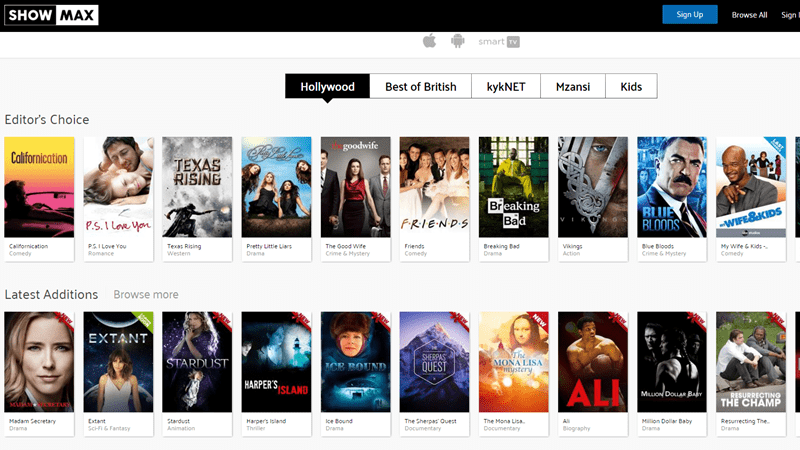Open the Californication poster
Screen dimensions: 800x450
39,187
